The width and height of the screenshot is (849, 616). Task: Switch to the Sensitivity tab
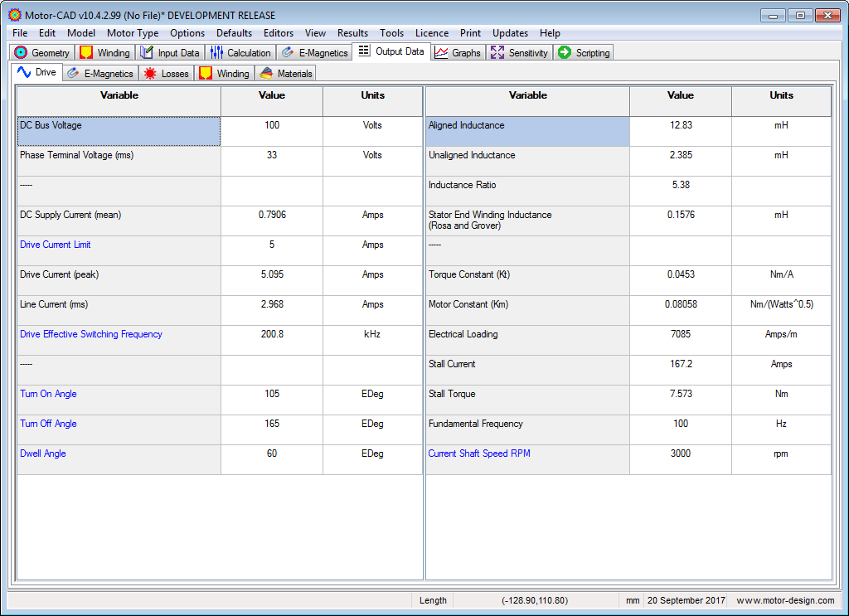pos(519,52)
